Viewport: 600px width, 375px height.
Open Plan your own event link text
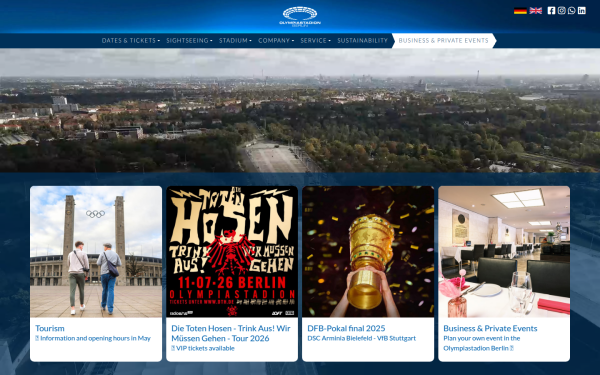481,343
